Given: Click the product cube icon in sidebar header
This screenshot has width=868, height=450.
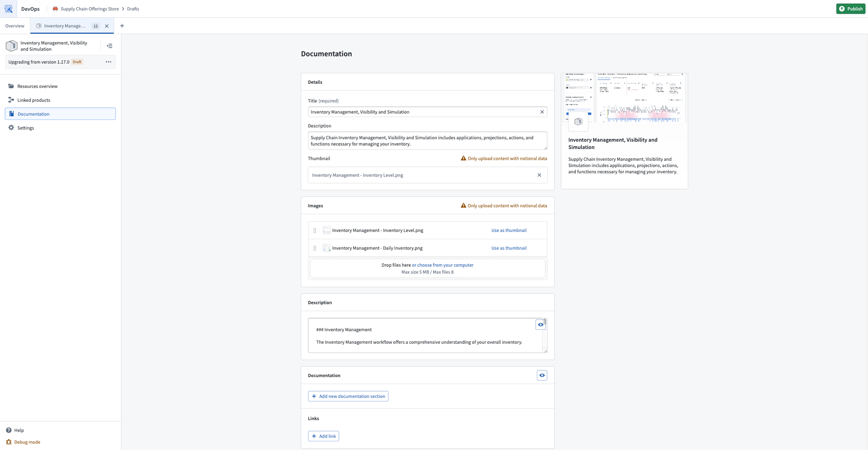Looking at the screenshot, I should tap(12, 46).
